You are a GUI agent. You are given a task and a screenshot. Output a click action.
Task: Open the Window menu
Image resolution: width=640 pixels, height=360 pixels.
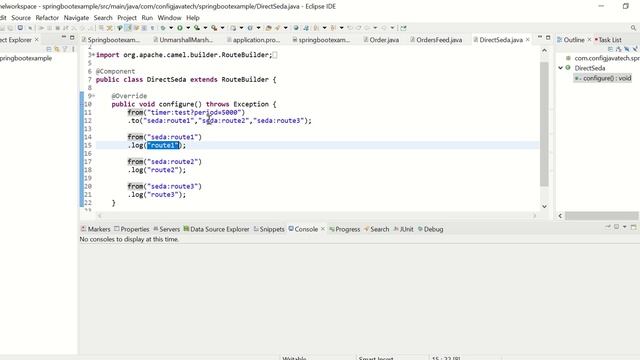(x=169, y=18)
